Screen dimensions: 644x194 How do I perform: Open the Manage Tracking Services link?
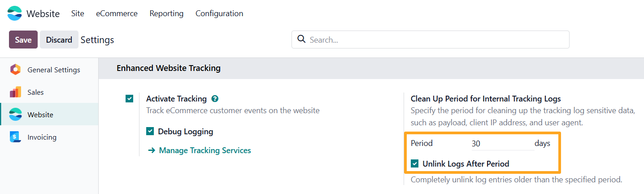205,150
